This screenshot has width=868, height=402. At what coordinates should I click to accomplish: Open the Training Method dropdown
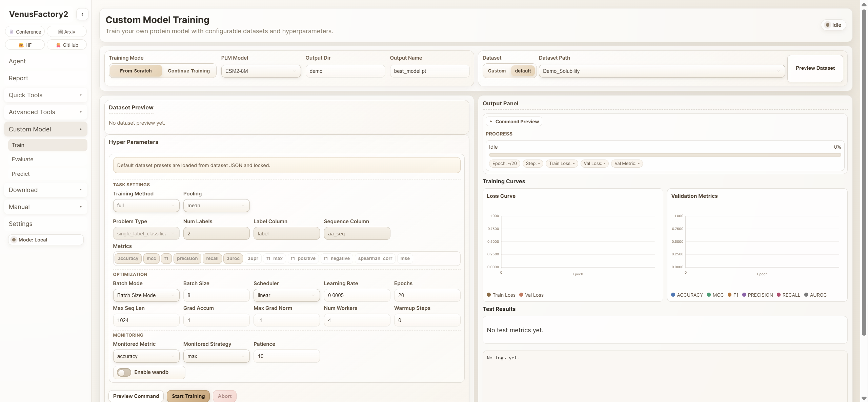[146, 206]
